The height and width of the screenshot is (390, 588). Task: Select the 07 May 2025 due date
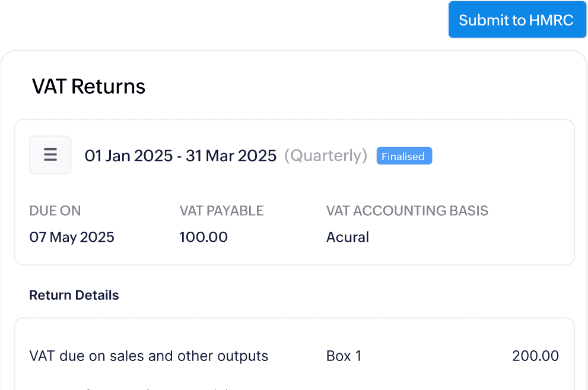click(72, 237)
